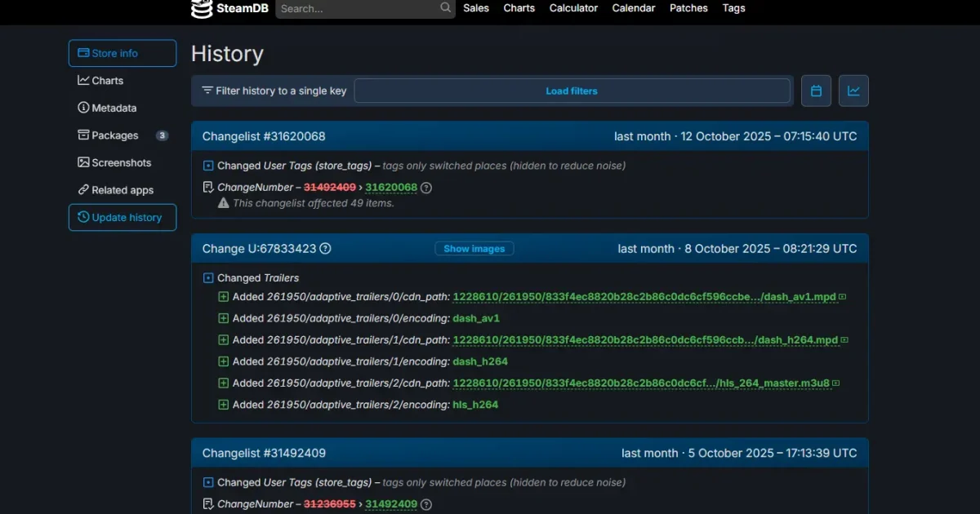Click the external link icon after hls_264_master.m3u8
980x514 pixels.
pyautogui.click(x=835, y=383)
